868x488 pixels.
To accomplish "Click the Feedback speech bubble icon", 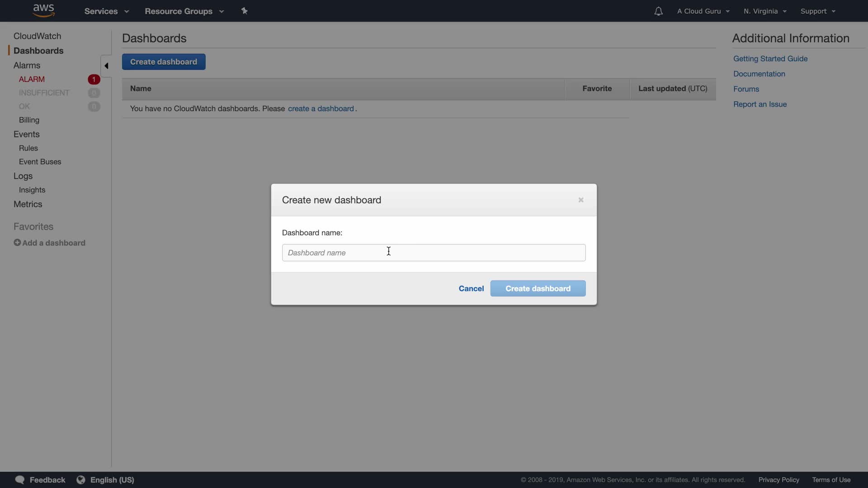I will [x=20, y=479].
